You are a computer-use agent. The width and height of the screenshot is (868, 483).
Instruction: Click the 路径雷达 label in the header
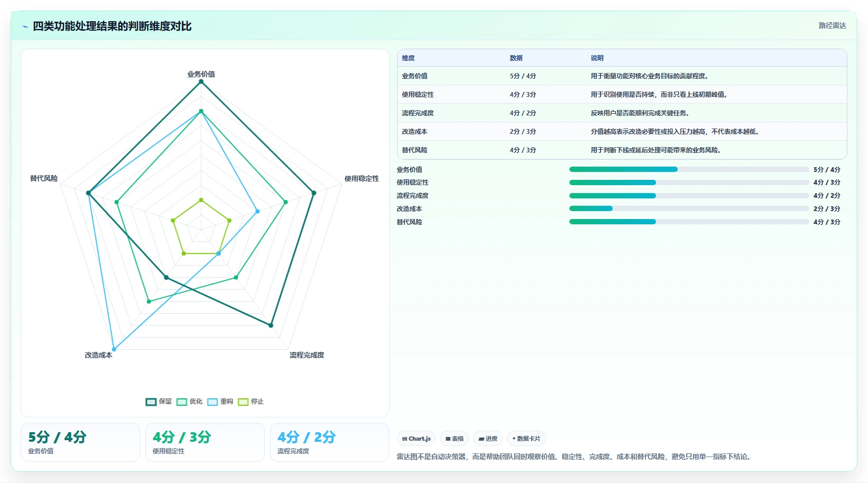(832, 25)
